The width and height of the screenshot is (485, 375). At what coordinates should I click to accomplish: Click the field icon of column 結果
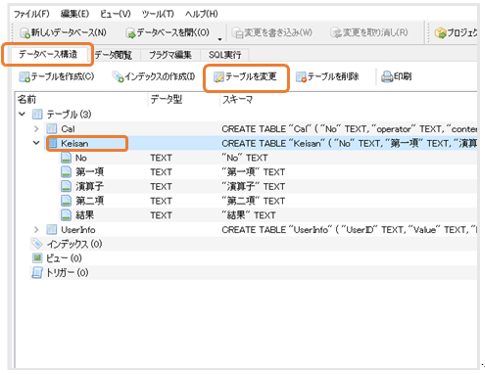66,215
